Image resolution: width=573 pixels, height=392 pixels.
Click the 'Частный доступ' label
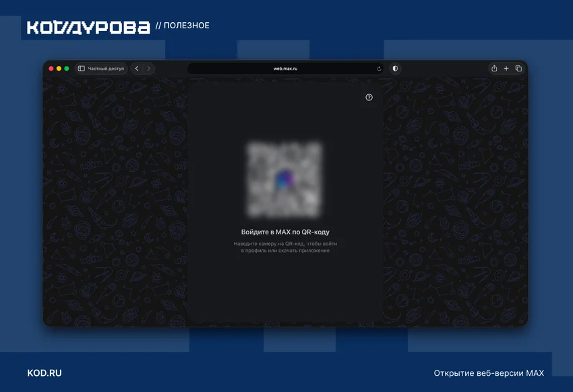(106, 69)
